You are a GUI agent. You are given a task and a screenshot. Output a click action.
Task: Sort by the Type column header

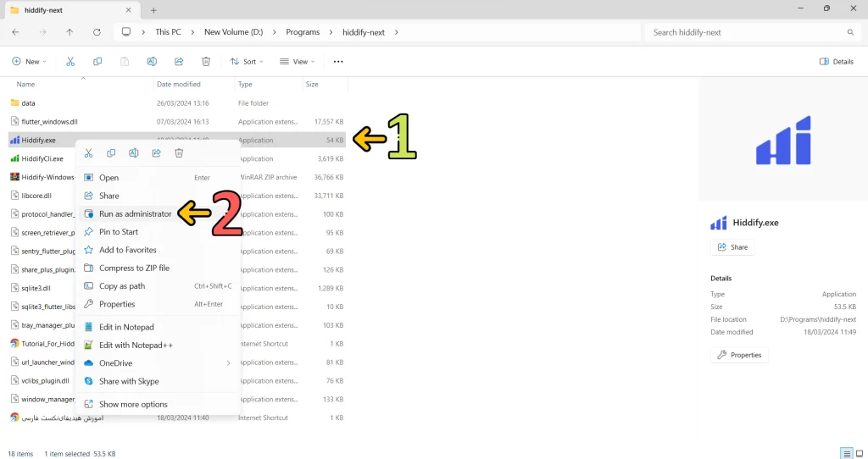click(x=245, y=84)
